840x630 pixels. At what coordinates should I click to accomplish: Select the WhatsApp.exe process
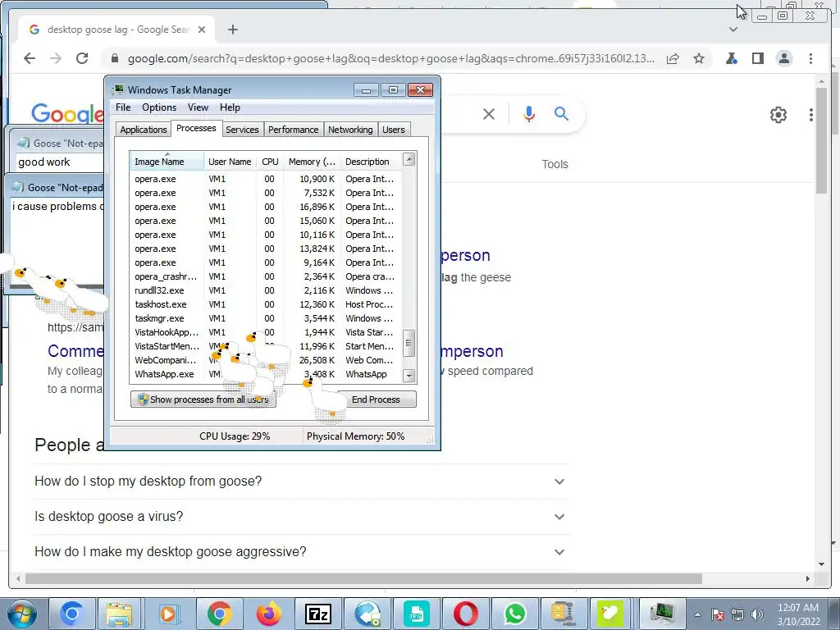click(x=266, y=374)
